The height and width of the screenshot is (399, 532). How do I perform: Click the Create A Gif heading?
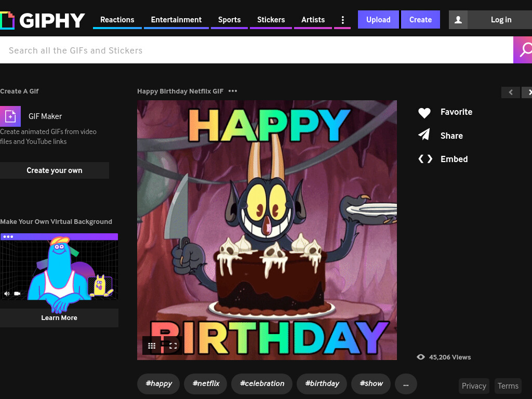[19, 91]
